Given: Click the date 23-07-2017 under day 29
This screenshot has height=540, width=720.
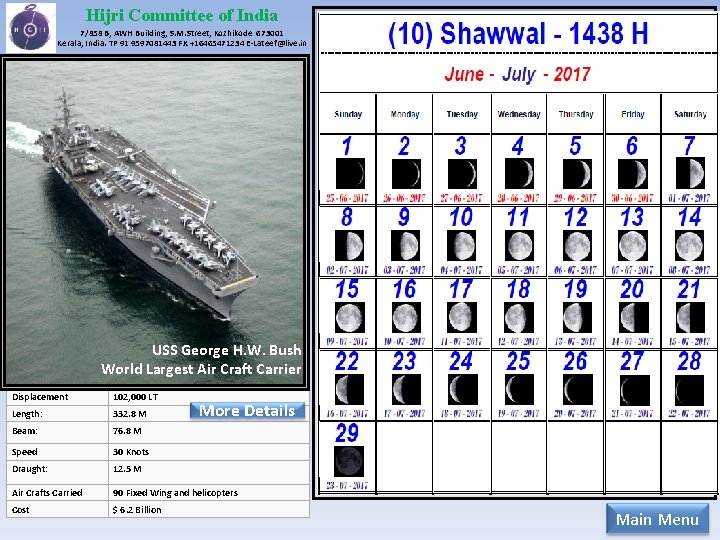Looking at the screenshot, I should 347,485.
